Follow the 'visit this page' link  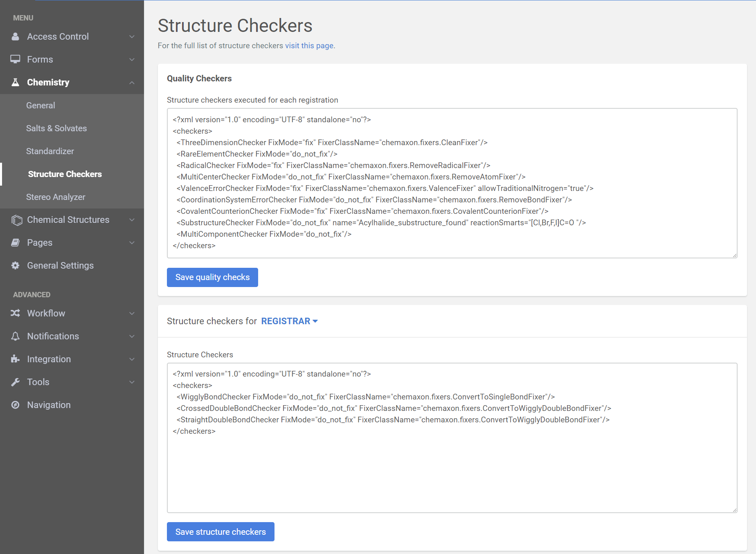click(309, 45)
